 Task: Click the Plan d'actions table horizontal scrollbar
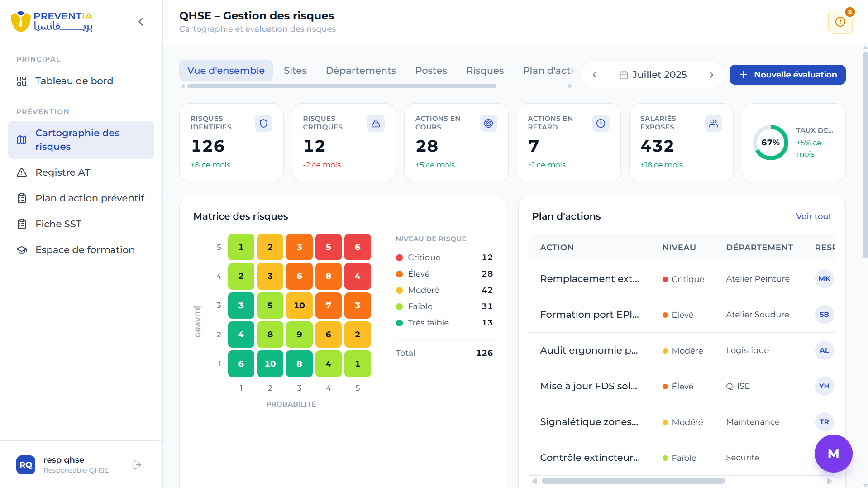633,481
